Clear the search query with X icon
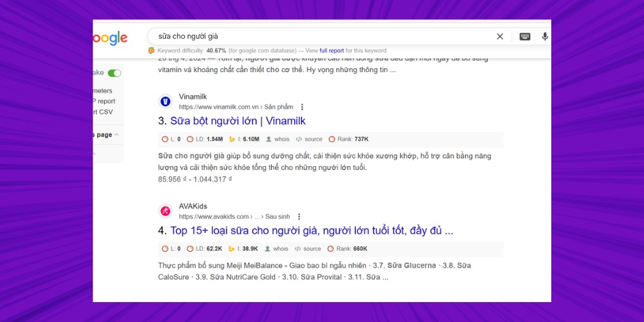The height and width of the screenshot is (322, 644). (x=500, y=37)
